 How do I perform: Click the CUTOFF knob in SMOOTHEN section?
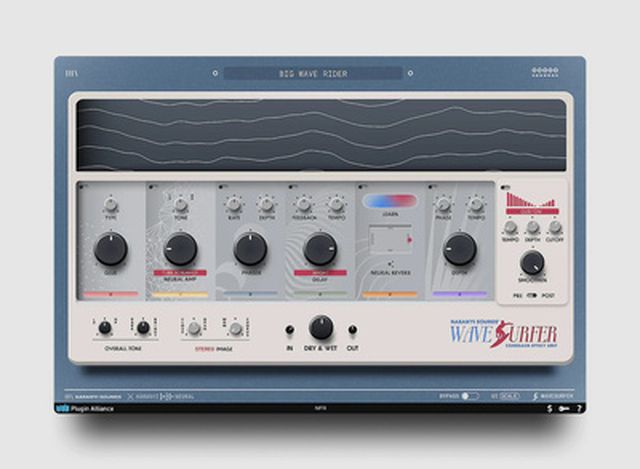pos(555,227)
